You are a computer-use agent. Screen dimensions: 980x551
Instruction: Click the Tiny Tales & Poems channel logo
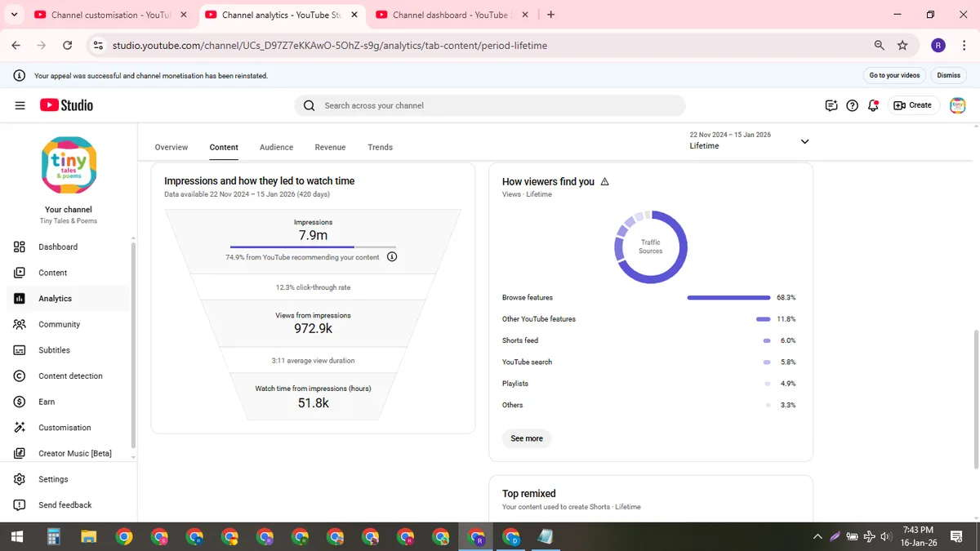[69, 165]
